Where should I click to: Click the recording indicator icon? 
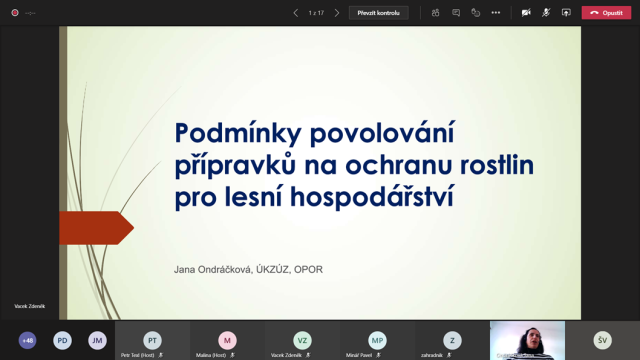click(15, 13)
